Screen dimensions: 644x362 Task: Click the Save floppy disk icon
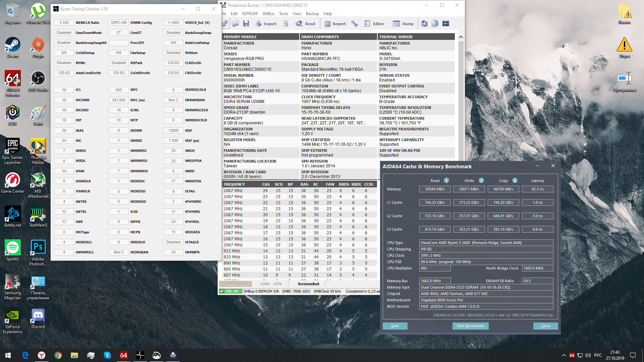click(246, 23)
